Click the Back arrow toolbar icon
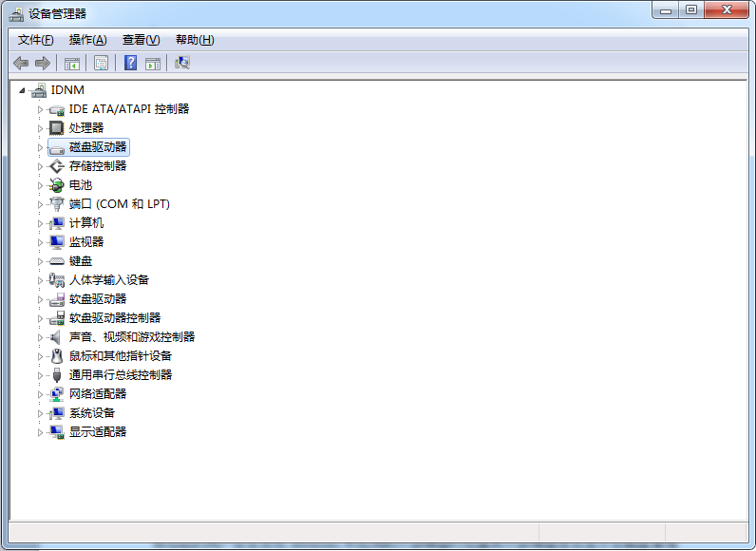The width and height of the screenshot is (756, 551). [x=21, y=63]
